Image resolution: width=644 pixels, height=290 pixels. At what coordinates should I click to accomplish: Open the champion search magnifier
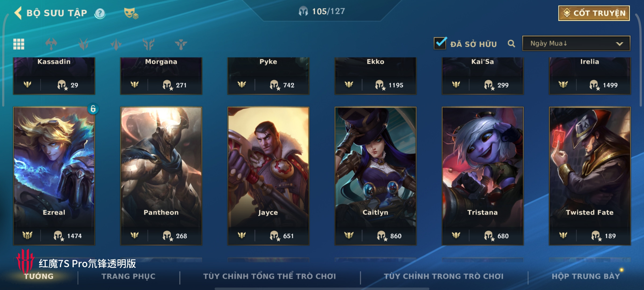click(511, 44)
